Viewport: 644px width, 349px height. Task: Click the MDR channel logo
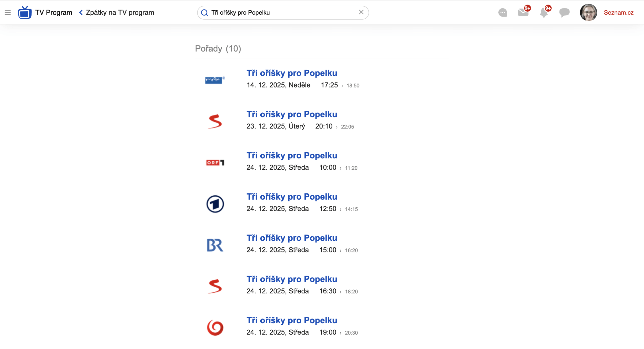pyautogui.click(x=215, y=80)
